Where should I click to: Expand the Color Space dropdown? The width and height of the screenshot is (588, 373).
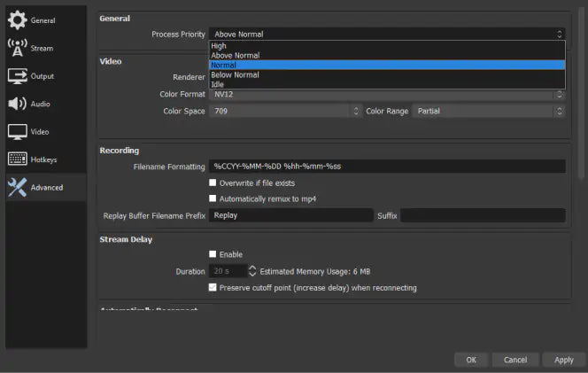point(285,111)
